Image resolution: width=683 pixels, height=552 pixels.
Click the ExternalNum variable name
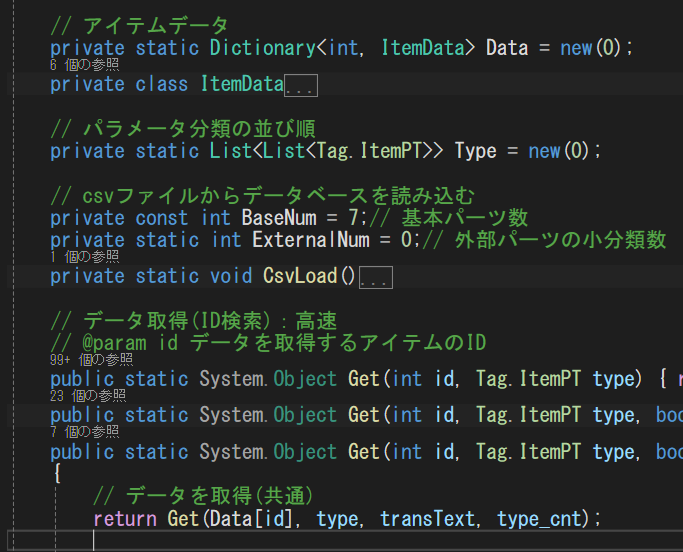point(311,240)
